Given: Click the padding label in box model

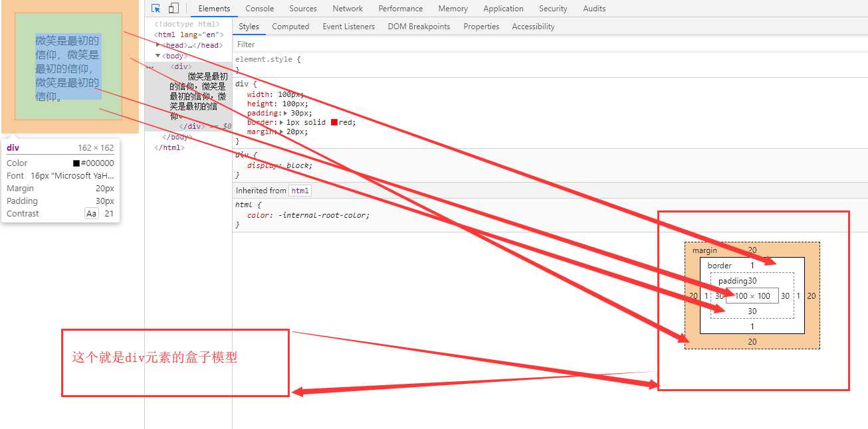Looking at the screenshot, I should point(732,281).
